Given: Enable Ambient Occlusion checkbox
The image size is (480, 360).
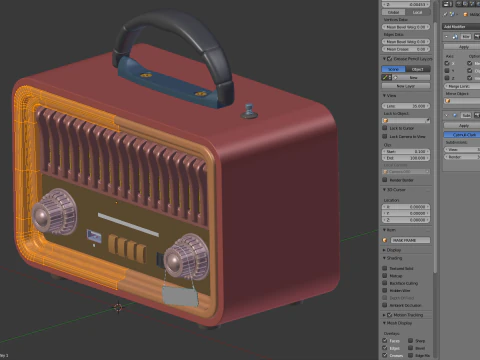Looking at the screenshot, I should pos(385,305).
